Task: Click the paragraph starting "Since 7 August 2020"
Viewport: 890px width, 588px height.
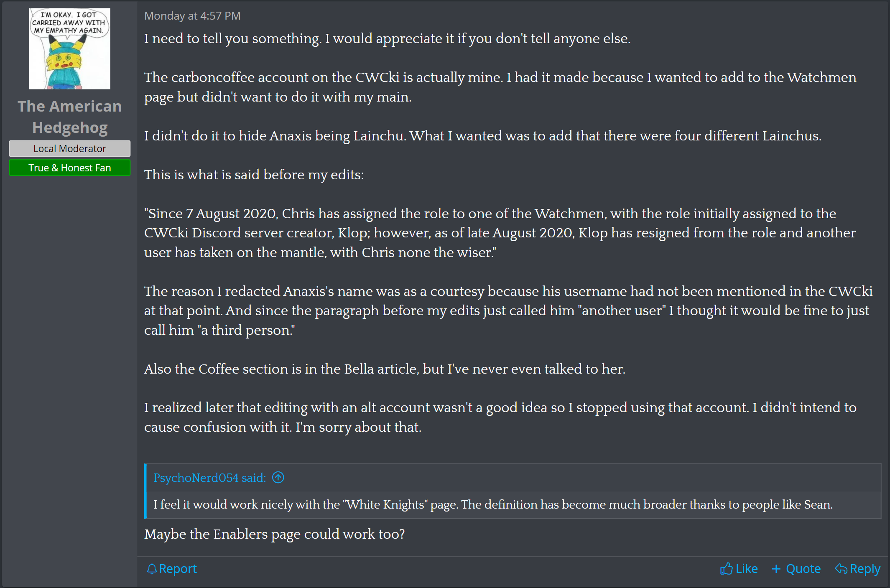Action: click(500, 233)
